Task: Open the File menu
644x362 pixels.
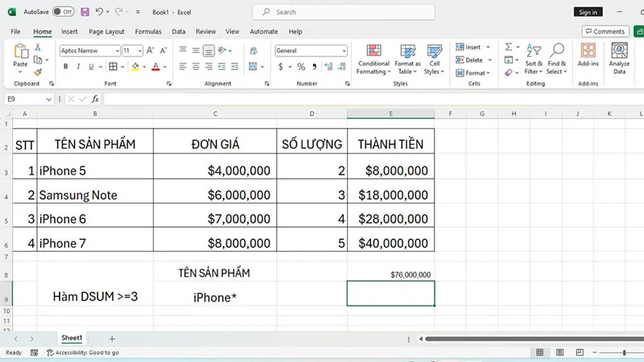Action: tap(15, 31)
